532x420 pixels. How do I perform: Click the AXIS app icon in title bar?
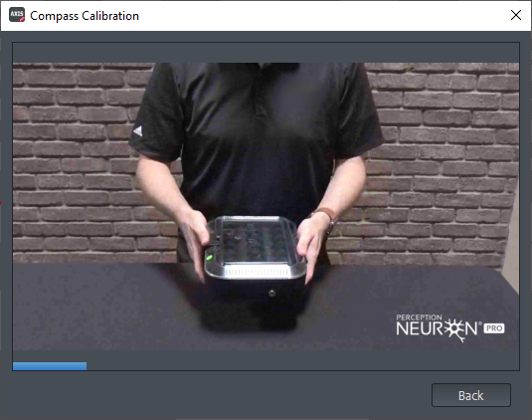(17, 15)
